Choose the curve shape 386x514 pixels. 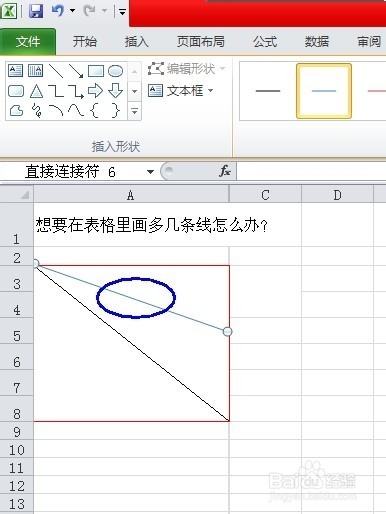pyautogui.click(x=76, y=110)
